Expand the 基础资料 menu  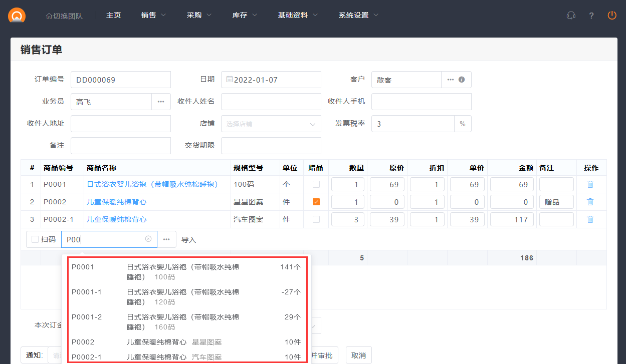point(298,16)
